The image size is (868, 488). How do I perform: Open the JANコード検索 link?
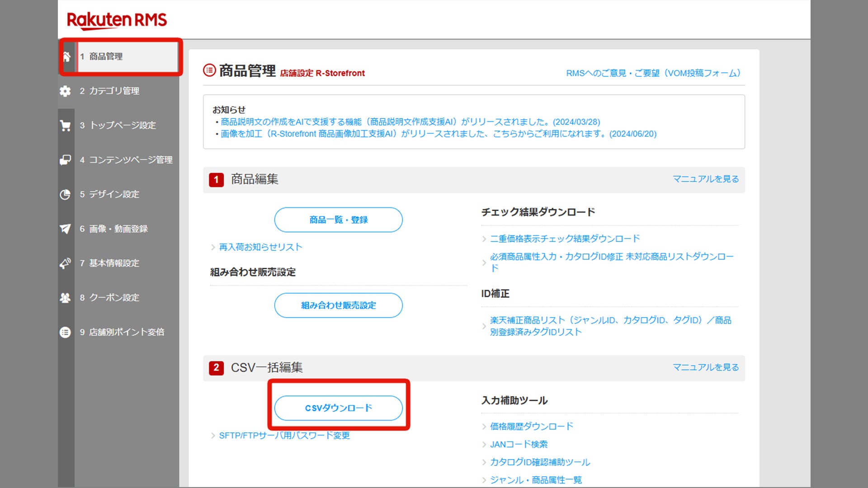519,445
